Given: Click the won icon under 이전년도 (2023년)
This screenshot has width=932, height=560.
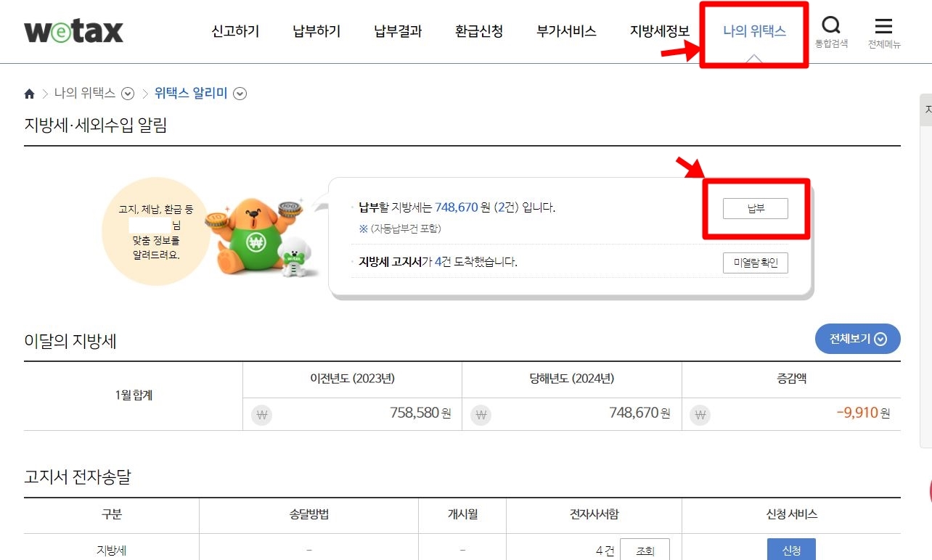Looking at the screenshot, I should (261, 415).
